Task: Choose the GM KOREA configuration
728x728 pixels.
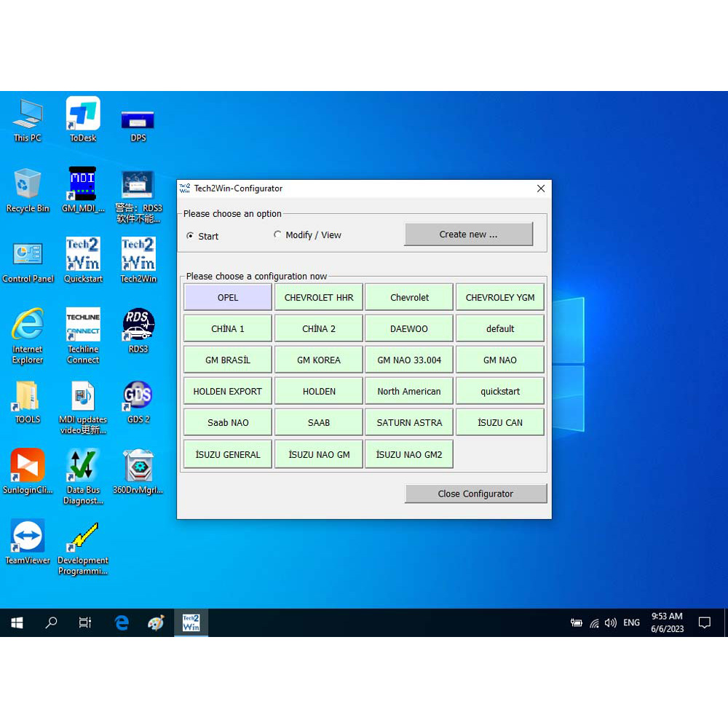Action: coord(319,360)
